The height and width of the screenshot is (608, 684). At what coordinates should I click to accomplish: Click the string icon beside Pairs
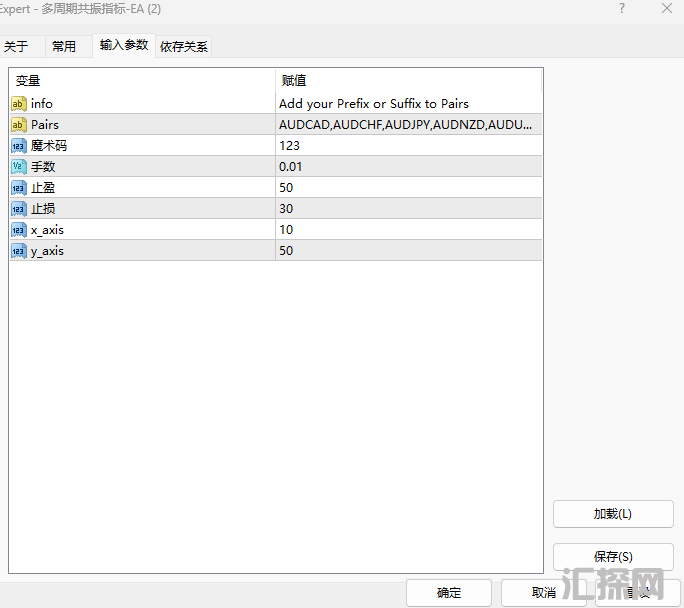[x=19, y=125]
